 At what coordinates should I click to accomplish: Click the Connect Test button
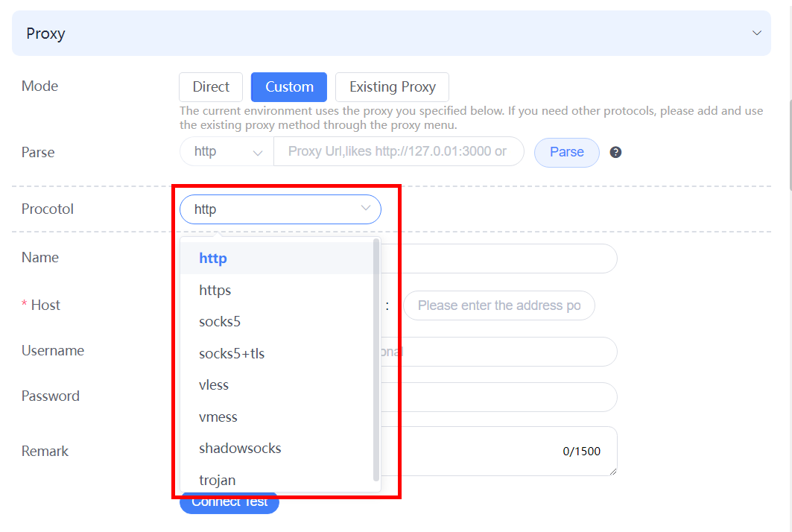coord(229,502)
